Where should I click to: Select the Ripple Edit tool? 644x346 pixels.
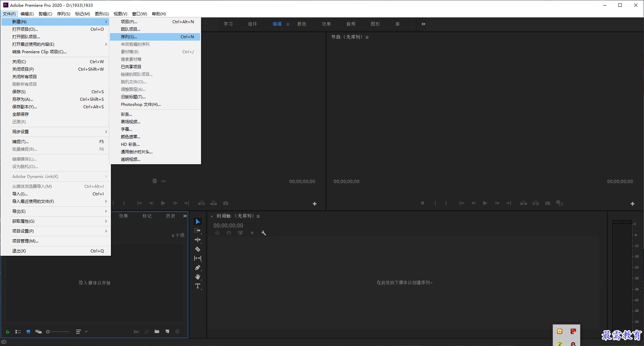pos(198,240)
